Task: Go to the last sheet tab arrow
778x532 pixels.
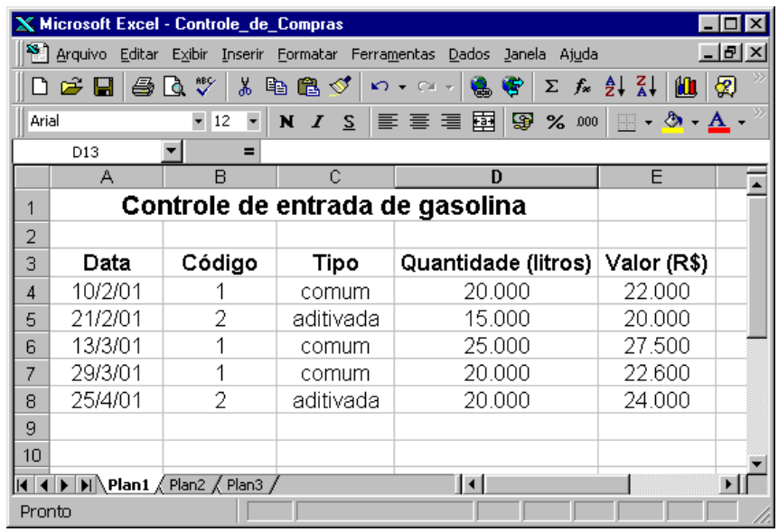Action: coord(86,484)
